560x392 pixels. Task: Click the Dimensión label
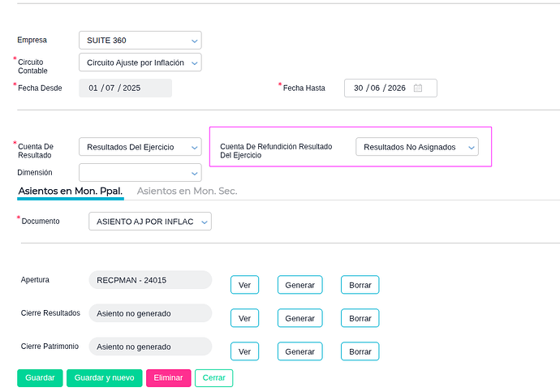click(x=35, y=172)
